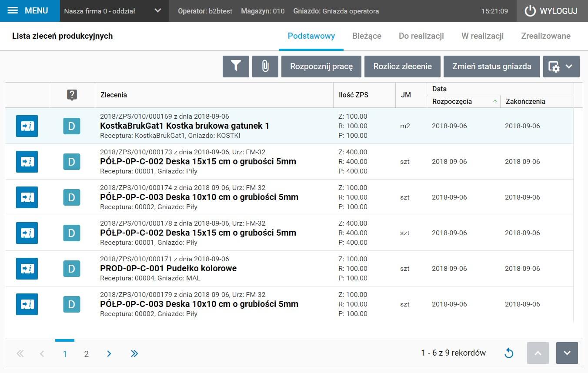
Task: Open the hamburger MENU button
Action: click(x=30, y=11)
